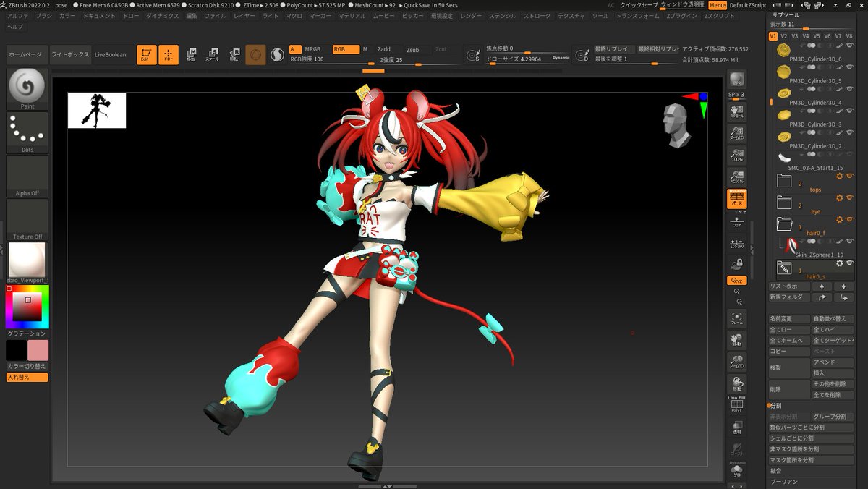The image size is (868, 489).
Task: Select the Move (移動) transform tool in top shelf
Action: point(191,54)
